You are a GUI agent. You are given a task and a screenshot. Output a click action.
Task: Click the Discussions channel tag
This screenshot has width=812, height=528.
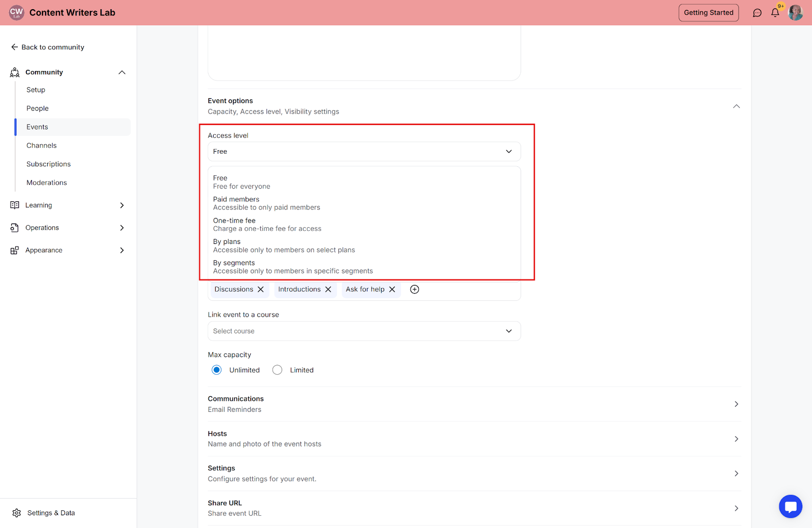234,290
